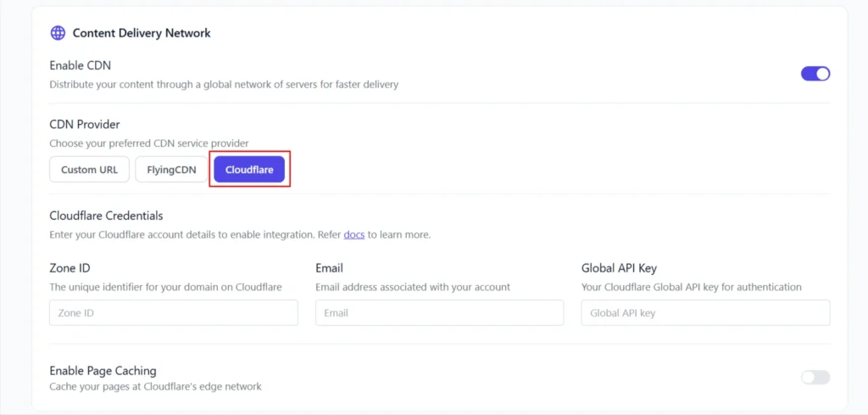The height and width of the screenshot is (415, 868).
Task: Choose FlyingCDN as the CDN provider
Action: [x=171, y=170]
